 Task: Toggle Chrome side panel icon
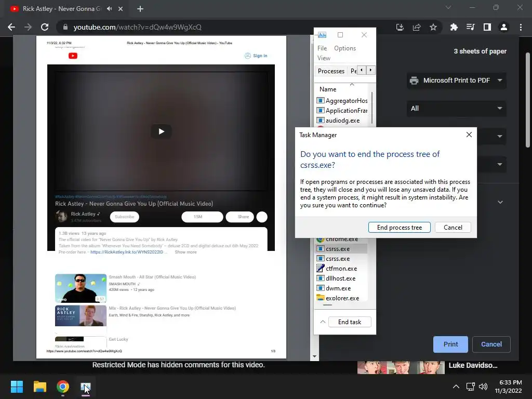click(x=487, y=27)
